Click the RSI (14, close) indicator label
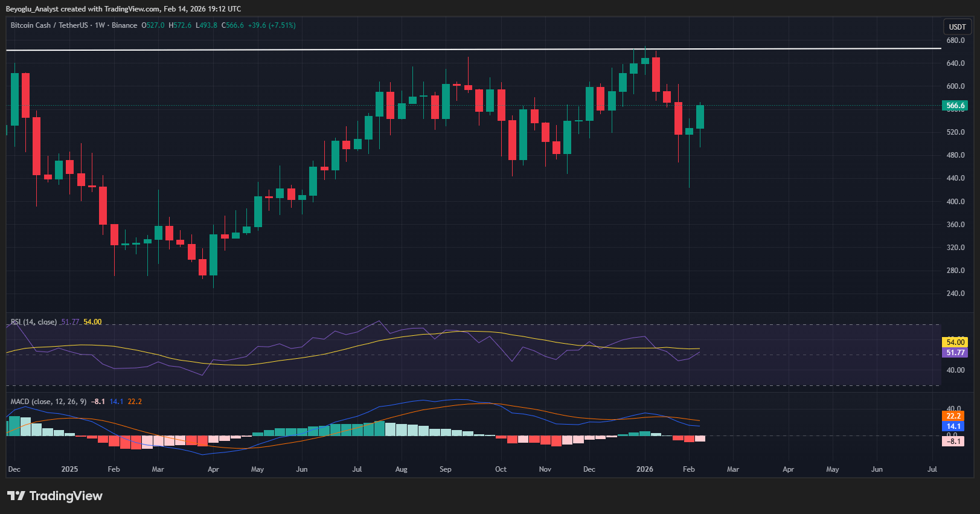 click(x=34, y=322)
